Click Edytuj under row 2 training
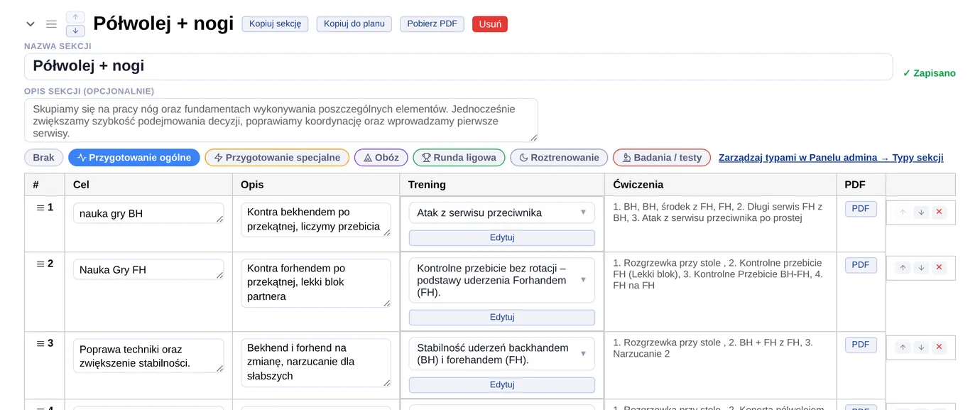 pos(502,317)
